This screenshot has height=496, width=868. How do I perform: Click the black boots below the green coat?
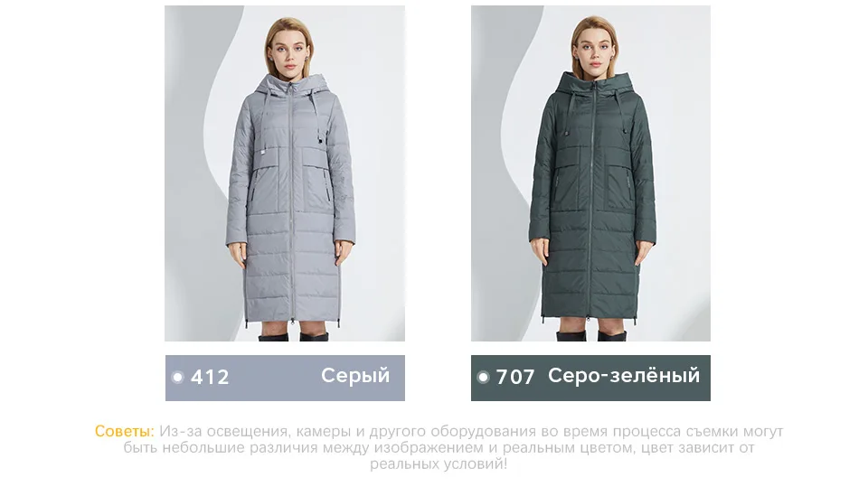point(591,334)
